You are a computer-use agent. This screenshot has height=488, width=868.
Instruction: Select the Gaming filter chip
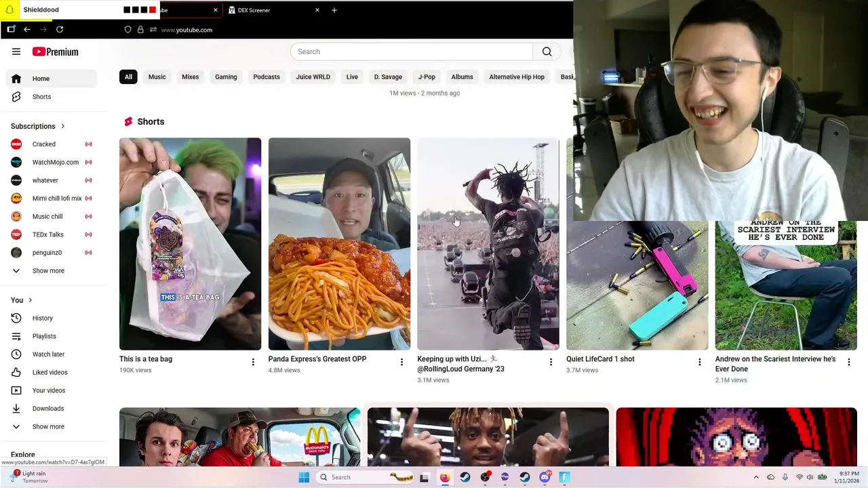226,77
